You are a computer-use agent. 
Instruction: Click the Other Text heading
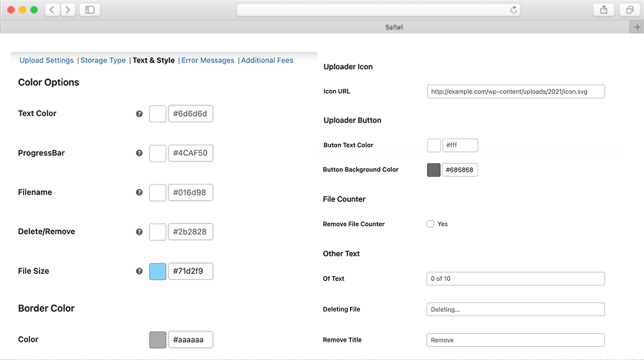click(342, 254)
